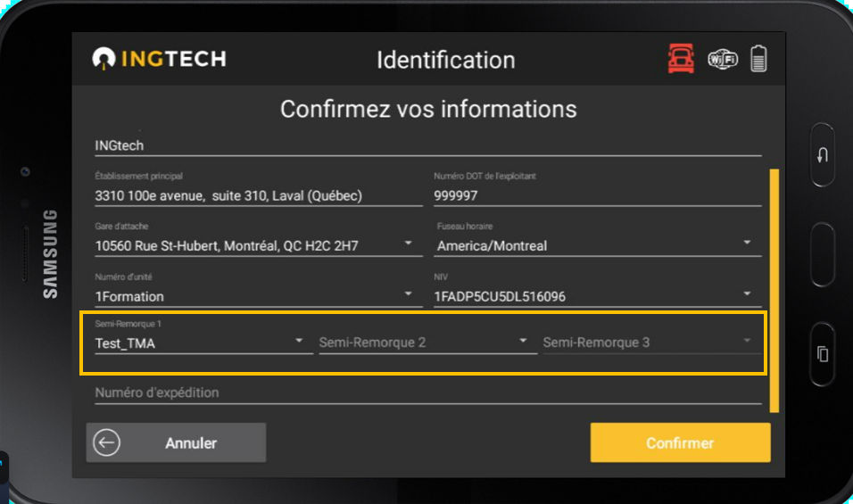Open the Semi-Remorque 1 dropdown
The width and height of the screenshot is (853, 504).
click(300, 341)
